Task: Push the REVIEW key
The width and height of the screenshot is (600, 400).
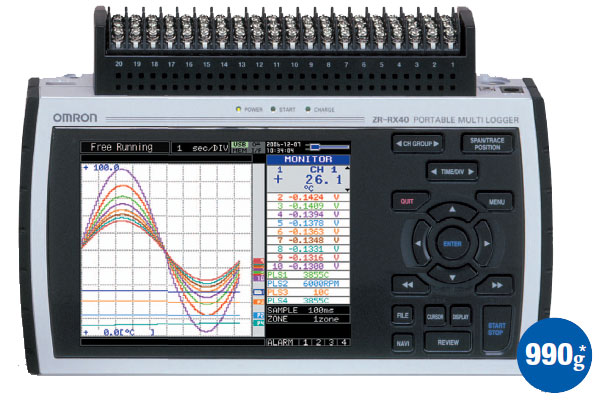Action: [x=448, y=342]
